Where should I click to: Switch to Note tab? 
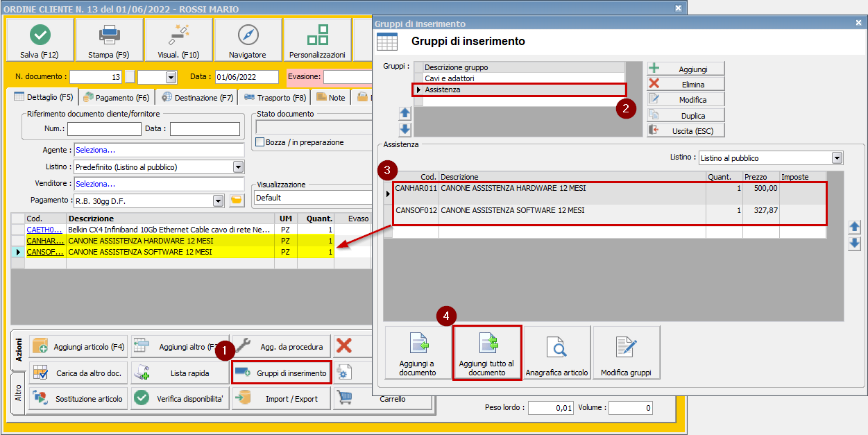point(330,98)
